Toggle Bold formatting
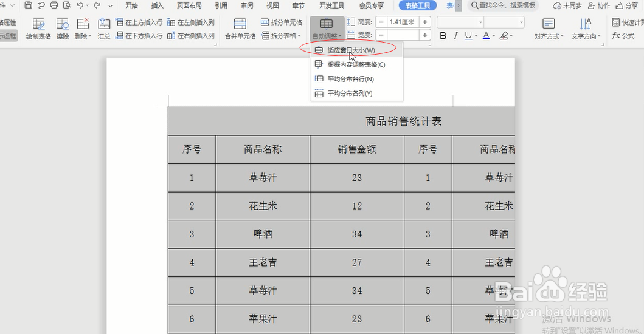Screen dimensions: 644x334 (x=443, y=36)
